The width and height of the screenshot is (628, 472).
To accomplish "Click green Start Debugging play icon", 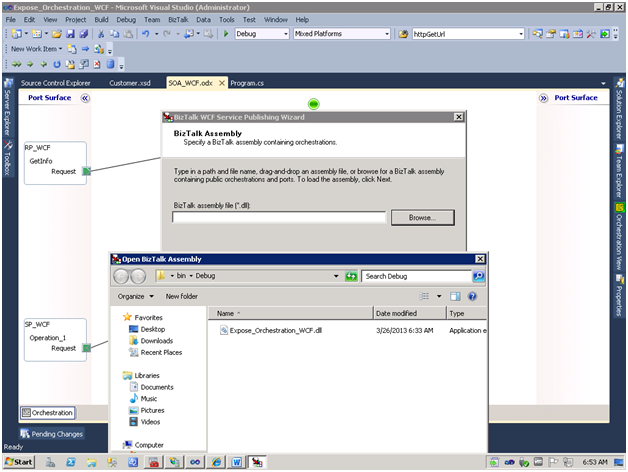I will (226, 34).
